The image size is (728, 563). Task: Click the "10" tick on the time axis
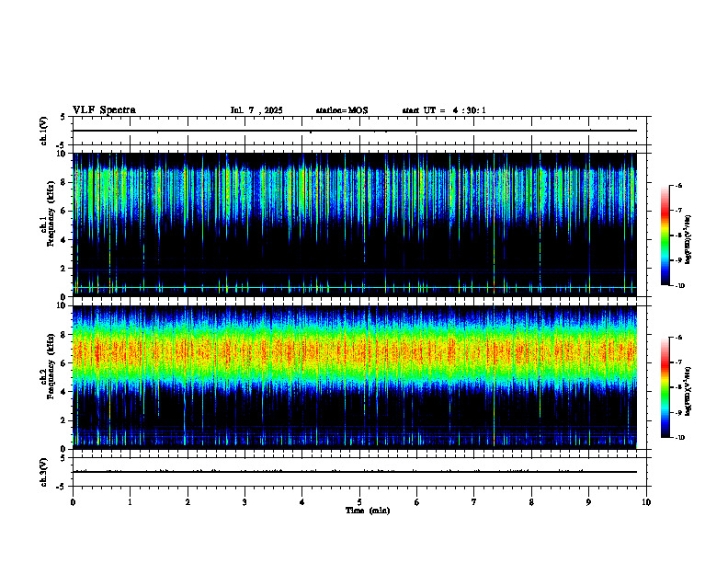click(x=646, y=502)
